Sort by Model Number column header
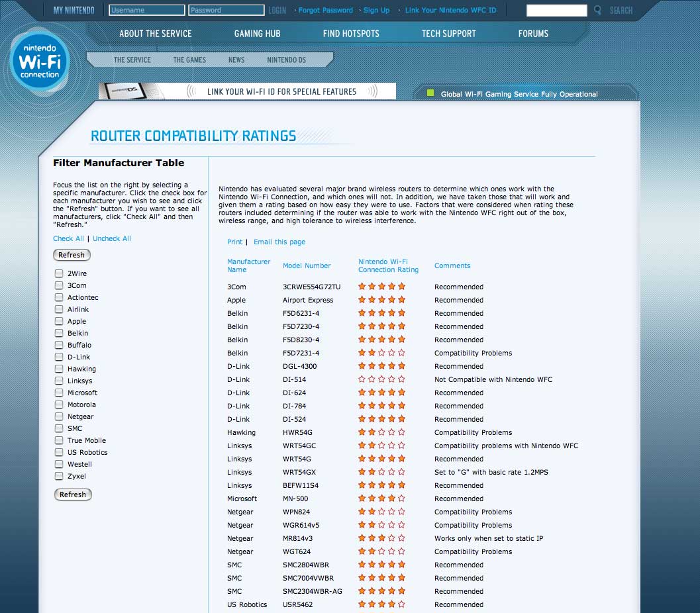700x613 pixels. tap(307, 265)
